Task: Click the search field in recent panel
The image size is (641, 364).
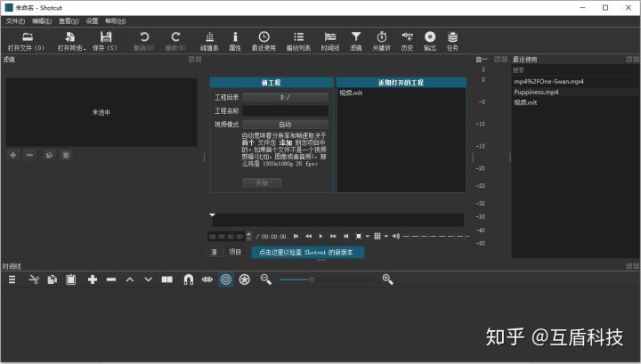Action: [x=576, y=70]
